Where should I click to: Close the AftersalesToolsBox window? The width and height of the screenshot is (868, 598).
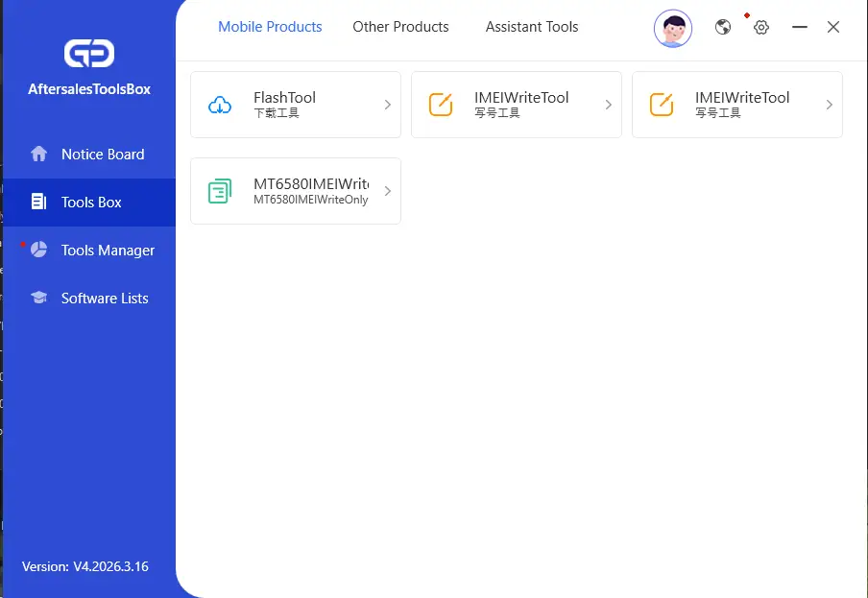[x=833, y=27]
